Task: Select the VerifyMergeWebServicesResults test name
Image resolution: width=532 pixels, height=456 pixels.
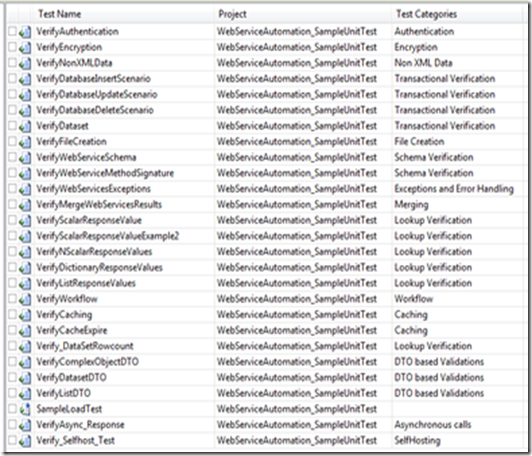Action: (99, 205)
